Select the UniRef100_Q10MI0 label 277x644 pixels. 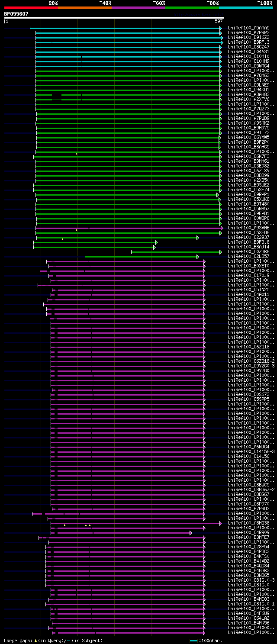248,56
